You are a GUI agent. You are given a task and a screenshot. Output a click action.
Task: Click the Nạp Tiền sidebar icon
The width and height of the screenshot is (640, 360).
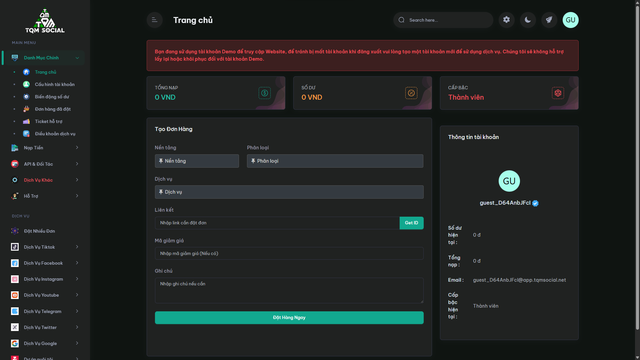point(15,148)
